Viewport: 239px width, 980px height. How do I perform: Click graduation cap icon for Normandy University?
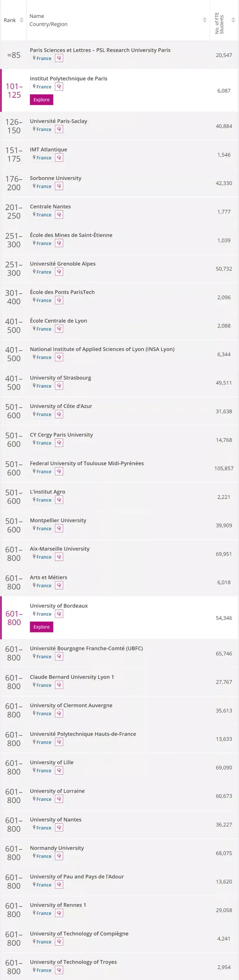pos(59,856)
